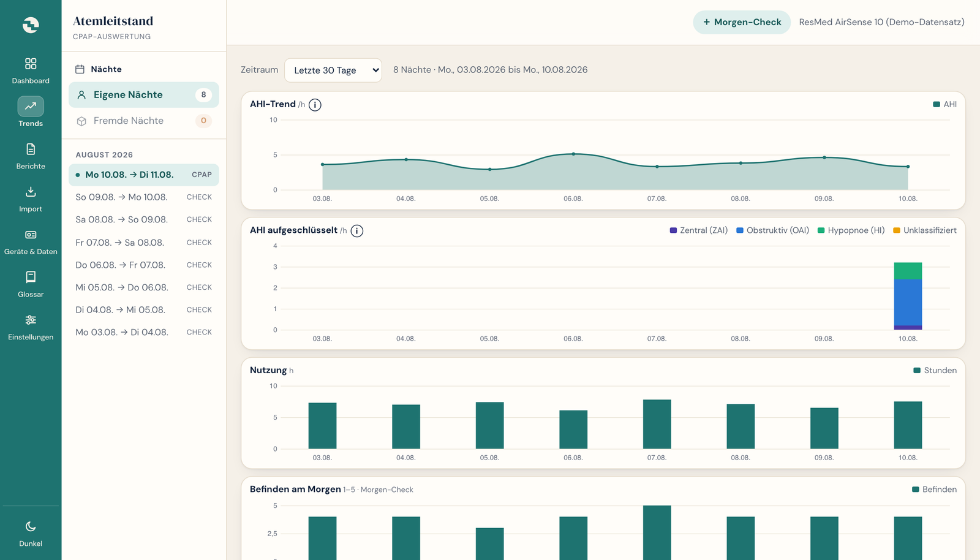
Task: Open Einstellungen sliders icon
Action: click(x=31, y=320)
